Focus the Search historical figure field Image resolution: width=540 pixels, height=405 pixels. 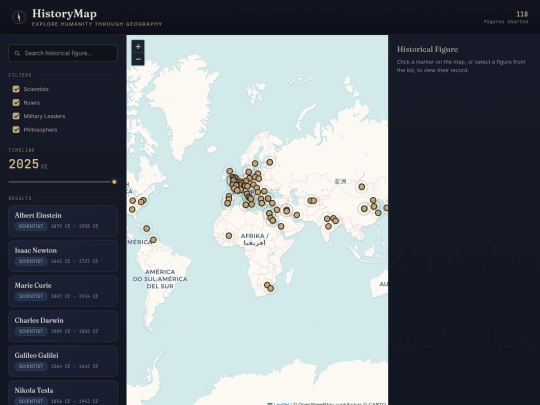pos(63,53)
